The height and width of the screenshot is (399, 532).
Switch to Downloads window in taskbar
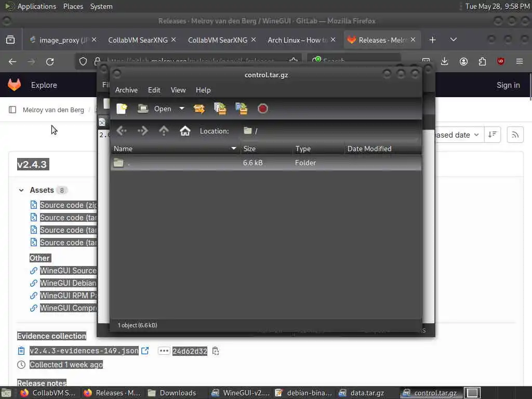pos(172,393)
